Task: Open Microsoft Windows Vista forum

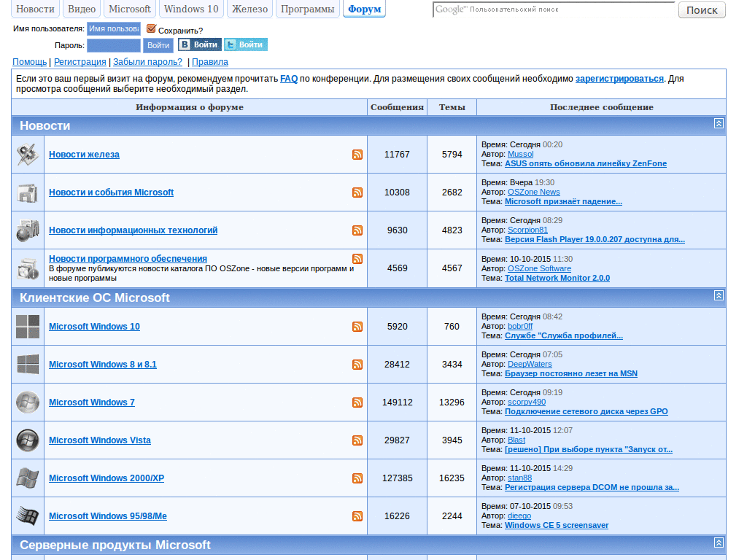Action: 100,440
